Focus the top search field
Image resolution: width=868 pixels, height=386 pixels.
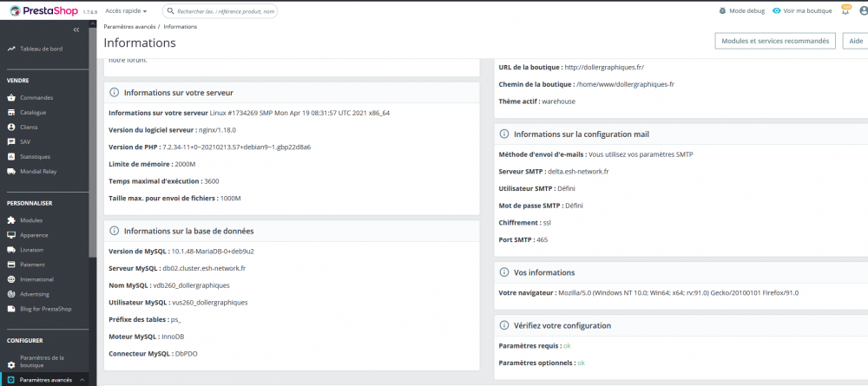[224, 11]
